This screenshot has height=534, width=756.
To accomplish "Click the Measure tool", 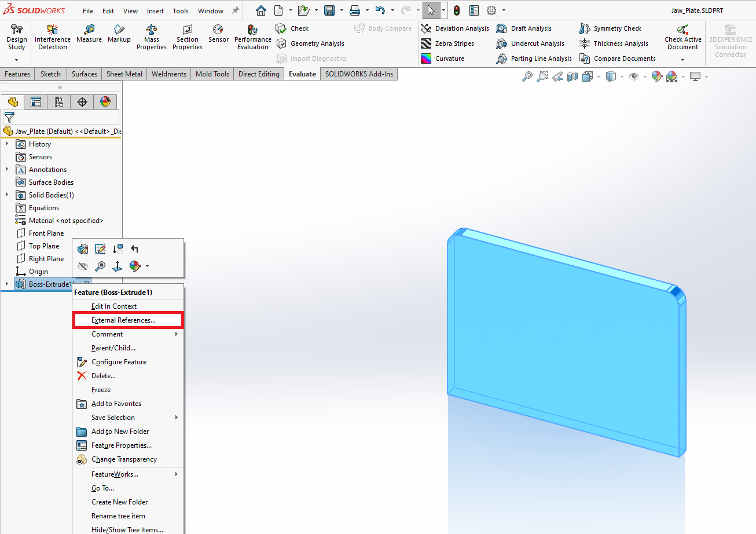I will point(89,34).
